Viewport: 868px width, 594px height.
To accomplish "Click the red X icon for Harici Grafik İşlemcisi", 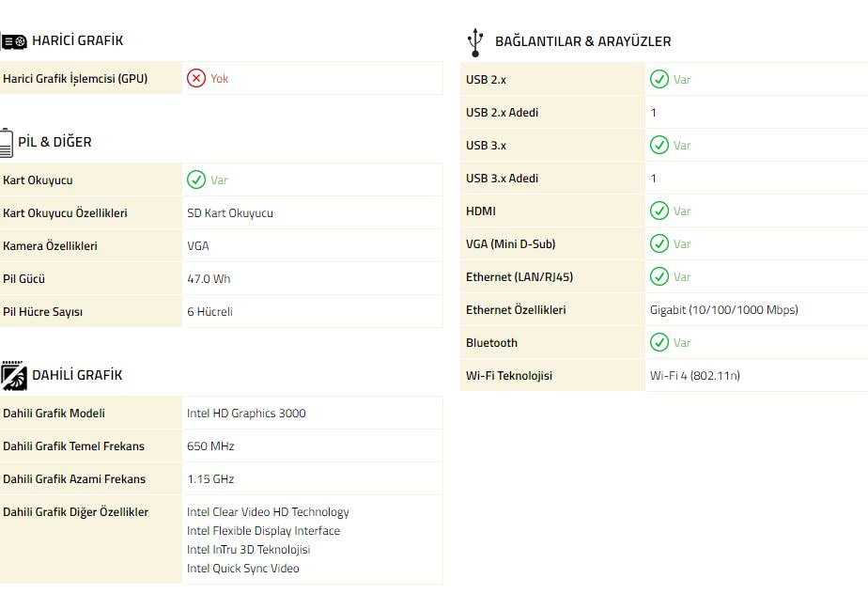I will (196, 78).
